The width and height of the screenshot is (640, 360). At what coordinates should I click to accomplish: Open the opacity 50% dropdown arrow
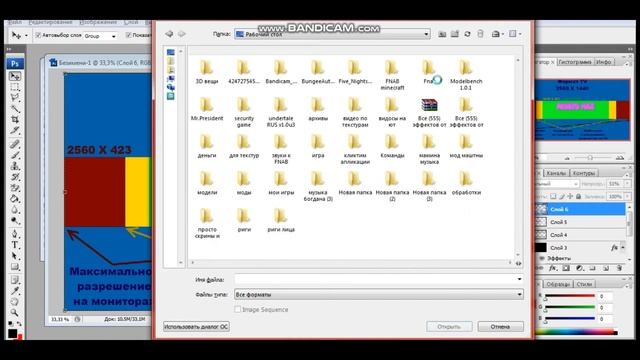tap(627, 184)
